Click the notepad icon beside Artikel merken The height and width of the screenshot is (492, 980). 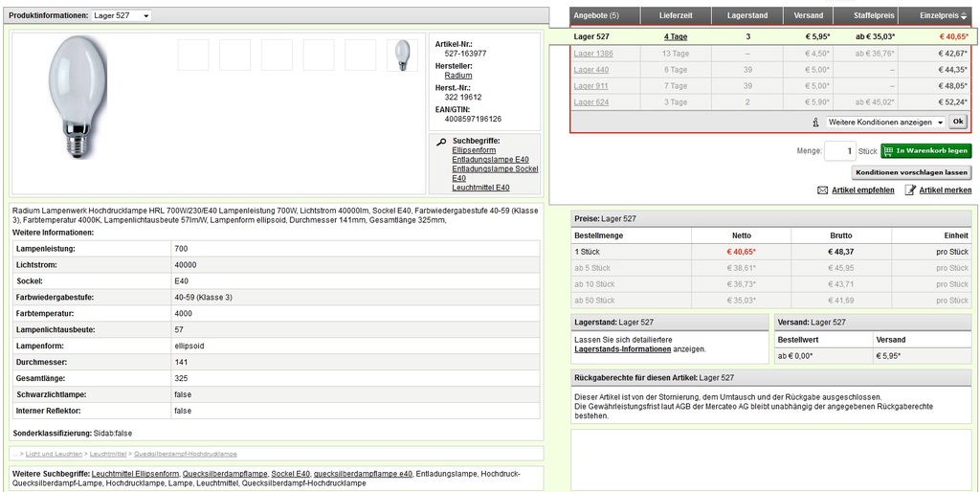[x=909, y=190]
